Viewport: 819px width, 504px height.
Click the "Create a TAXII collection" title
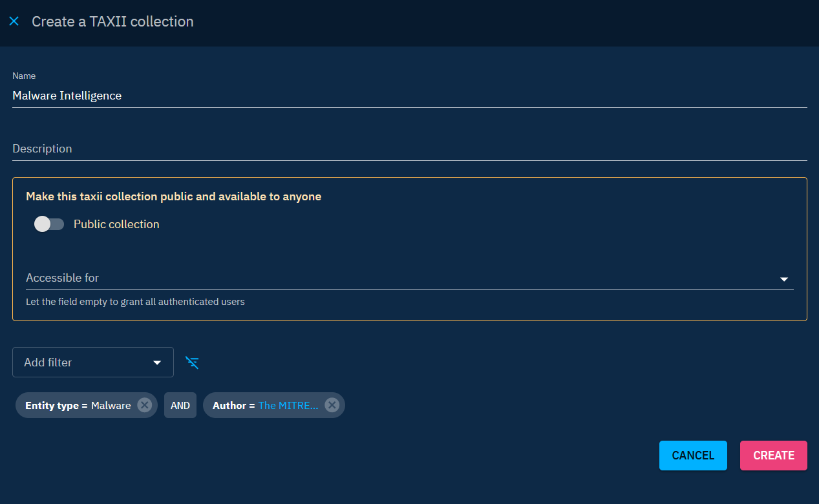112,21
